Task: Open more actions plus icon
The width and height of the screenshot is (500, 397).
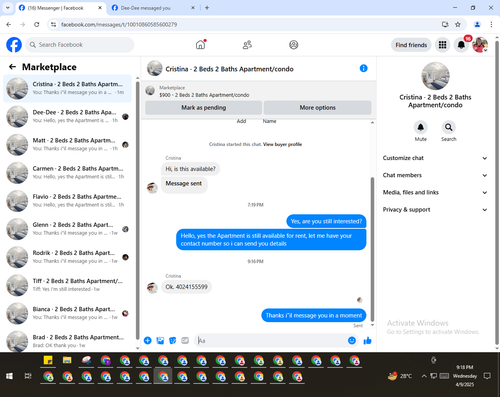Action: pyautogui.click(x=148, y=340)
